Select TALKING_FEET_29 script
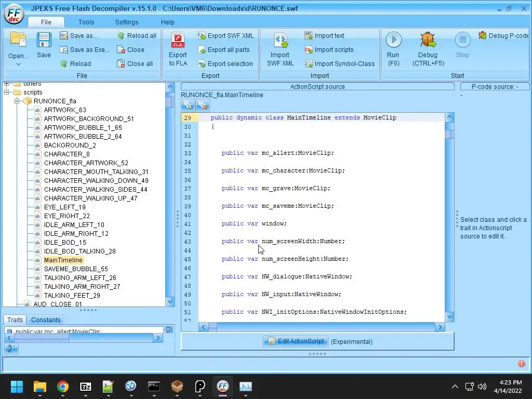Viewport: 532px width, 399px height. tap(72, 296)
